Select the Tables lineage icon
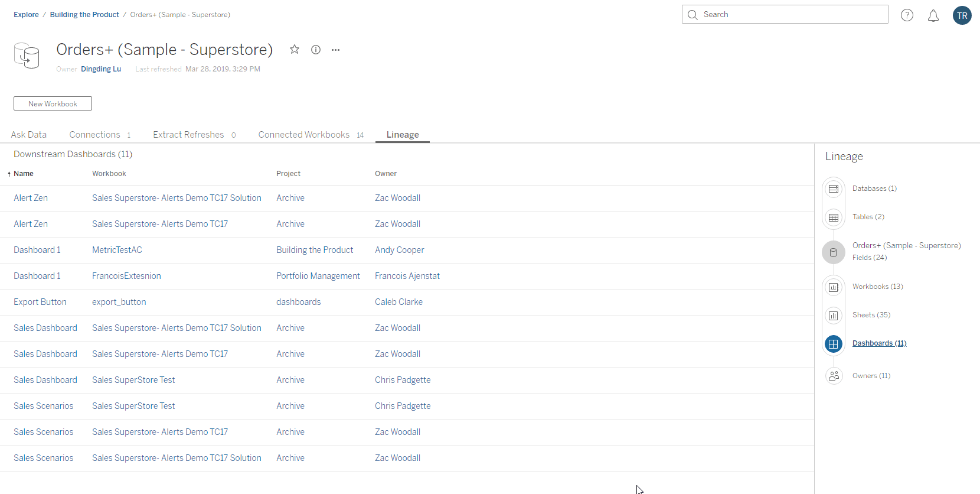 [834, 217]
